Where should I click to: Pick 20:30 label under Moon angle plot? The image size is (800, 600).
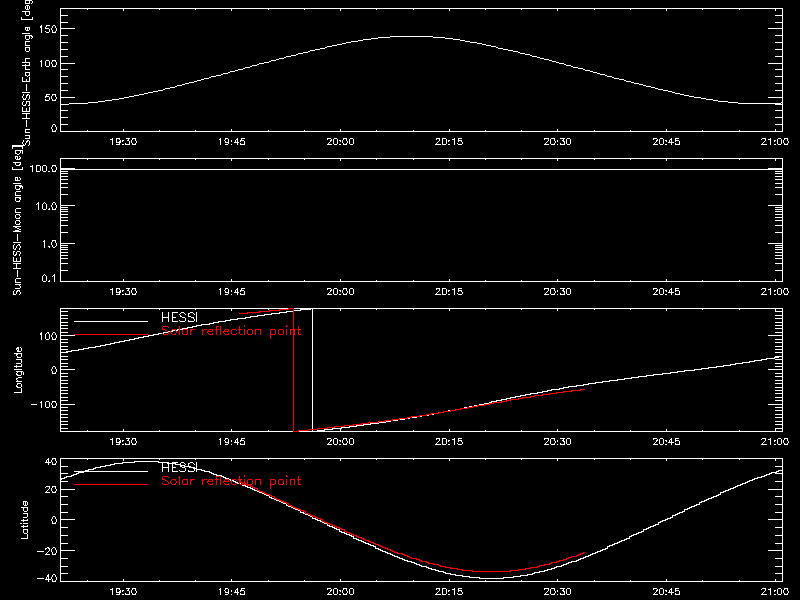pos(557,292)
